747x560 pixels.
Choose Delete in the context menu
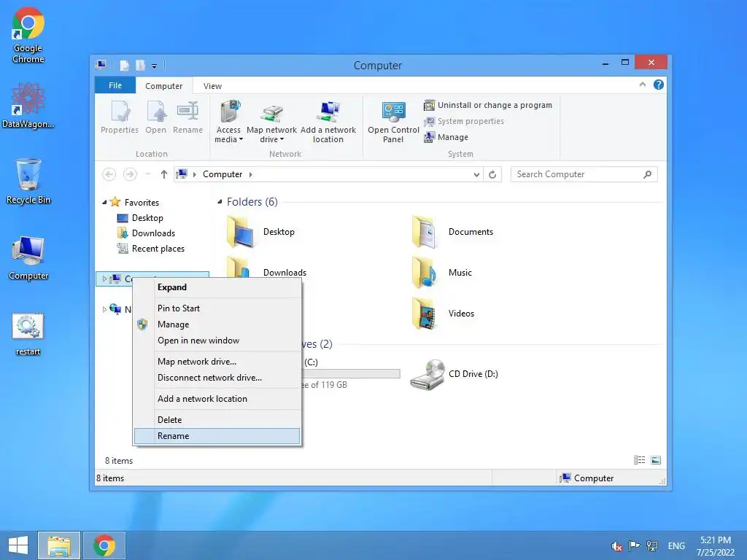click(x=217, y=420)
